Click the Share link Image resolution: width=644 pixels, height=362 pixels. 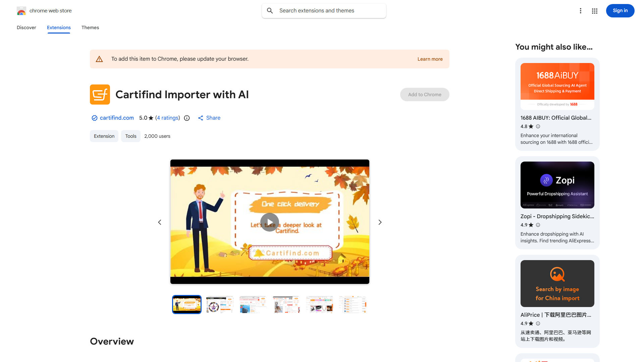point(209,118)
